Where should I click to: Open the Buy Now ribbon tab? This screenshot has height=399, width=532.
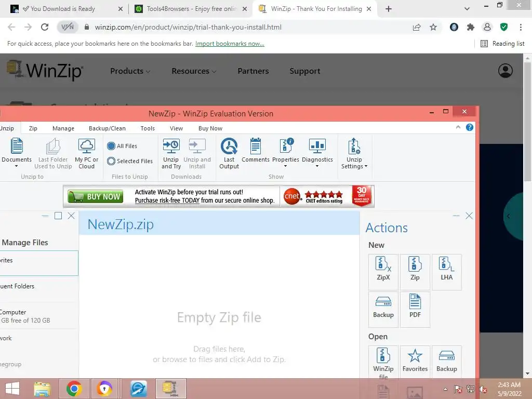(210, 128)
